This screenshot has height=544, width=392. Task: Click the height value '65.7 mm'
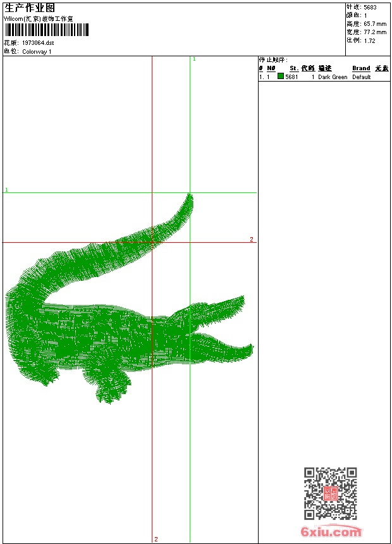point(375,24)
